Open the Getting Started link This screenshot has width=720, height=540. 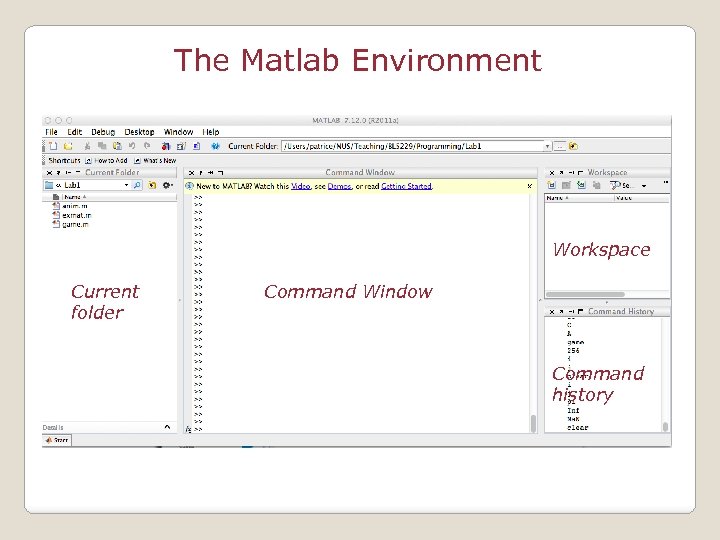pyautogui.click(x=406, y=186)
